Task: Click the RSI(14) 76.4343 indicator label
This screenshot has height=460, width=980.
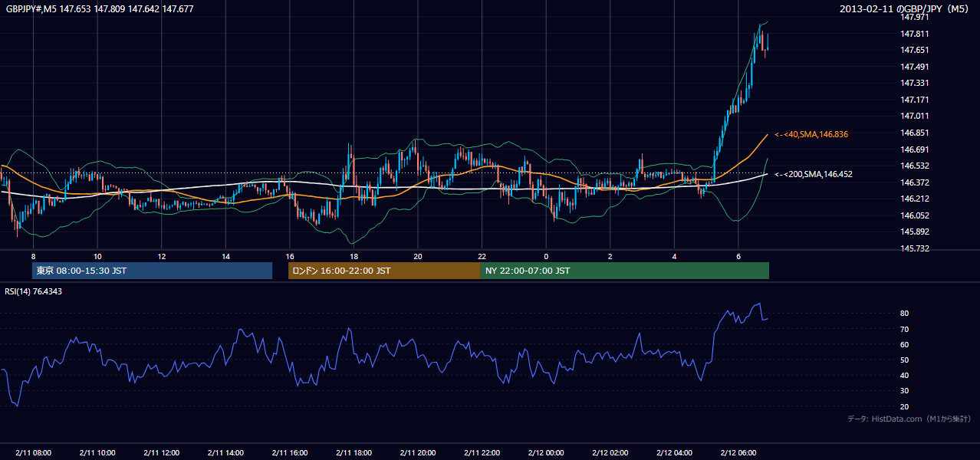Action: click(34, 291)
